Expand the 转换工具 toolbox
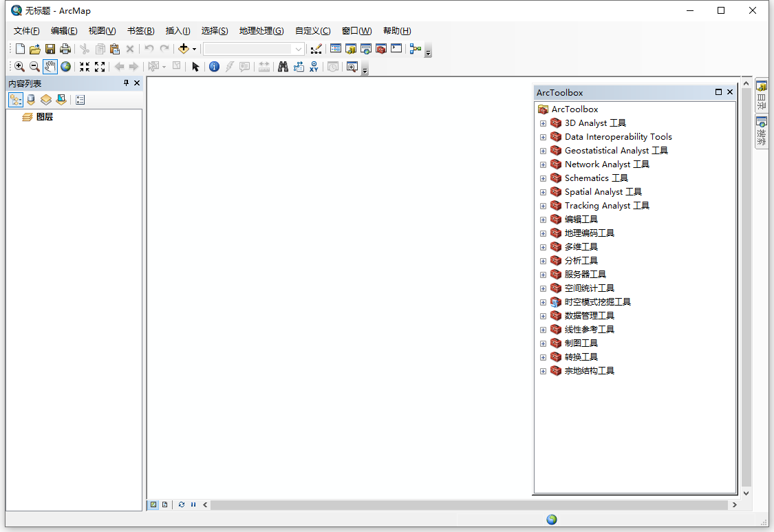This screenshot has height=532, width=774. (543, 357)
